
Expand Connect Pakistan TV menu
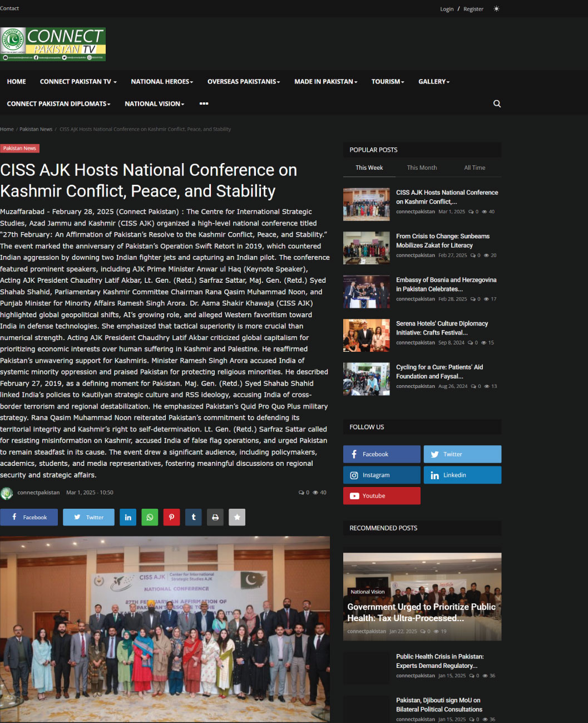(x=78, y=82)
